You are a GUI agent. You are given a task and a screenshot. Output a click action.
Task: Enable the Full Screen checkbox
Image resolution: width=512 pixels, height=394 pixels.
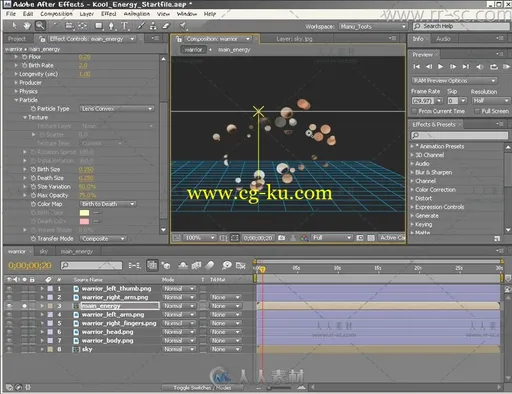[x=477, y=111]
